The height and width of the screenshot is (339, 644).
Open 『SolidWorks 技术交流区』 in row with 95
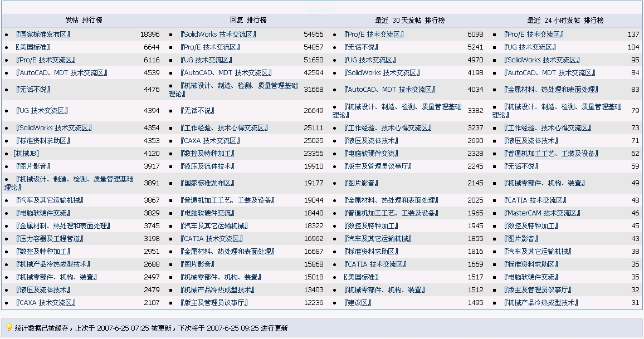click(541, 60)
